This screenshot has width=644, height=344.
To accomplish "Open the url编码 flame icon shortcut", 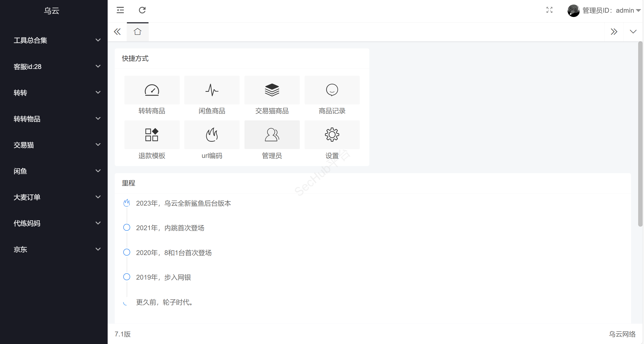I will point(212,135).
